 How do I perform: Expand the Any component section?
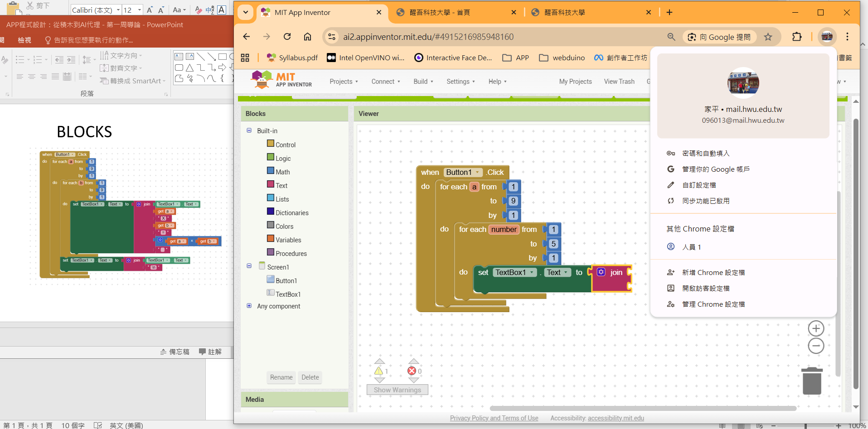coord(249,306)
